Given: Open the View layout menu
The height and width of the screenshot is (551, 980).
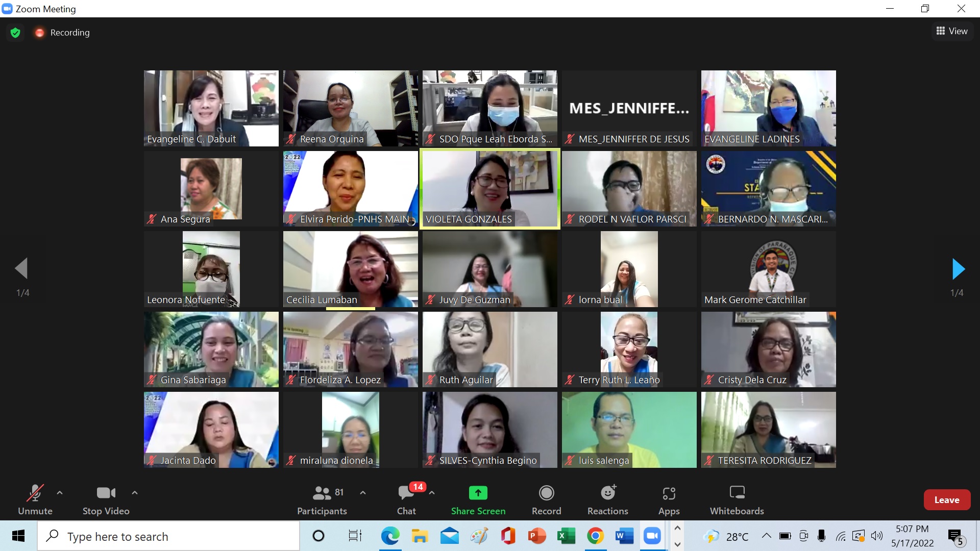Looking at the screenshot, I should point(952,31).
